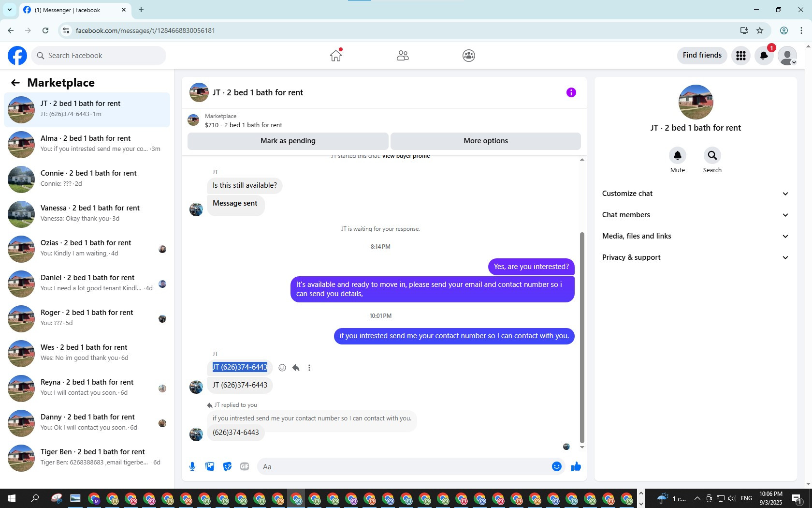The image size is (812, 508).
Task: Open View buyer profile link
Action: click(x=406, y=156)
